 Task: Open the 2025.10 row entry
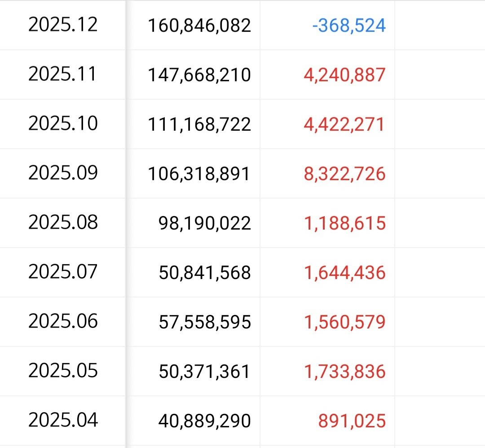[63, 124]
